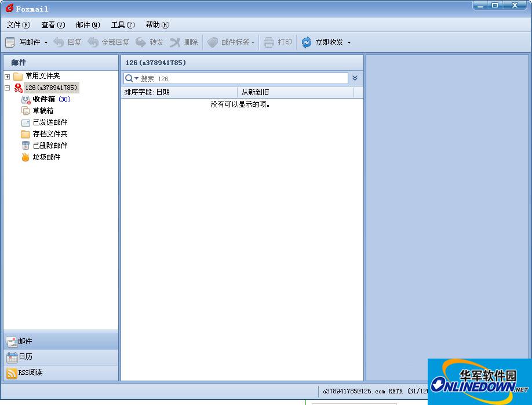Click the Sent Mail folder icon
Viewport: 532px width, 405px height.
[x=25, y=122]
